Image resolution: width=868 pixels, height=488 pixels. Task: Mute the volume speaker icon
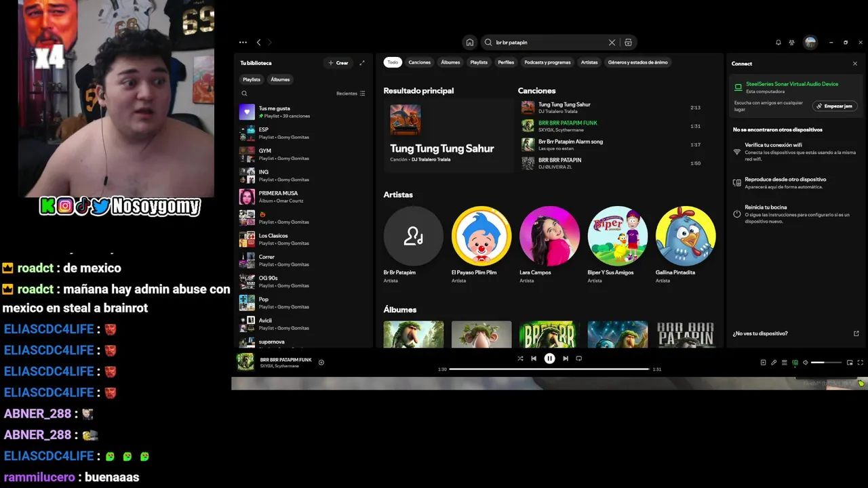point(806,363)
